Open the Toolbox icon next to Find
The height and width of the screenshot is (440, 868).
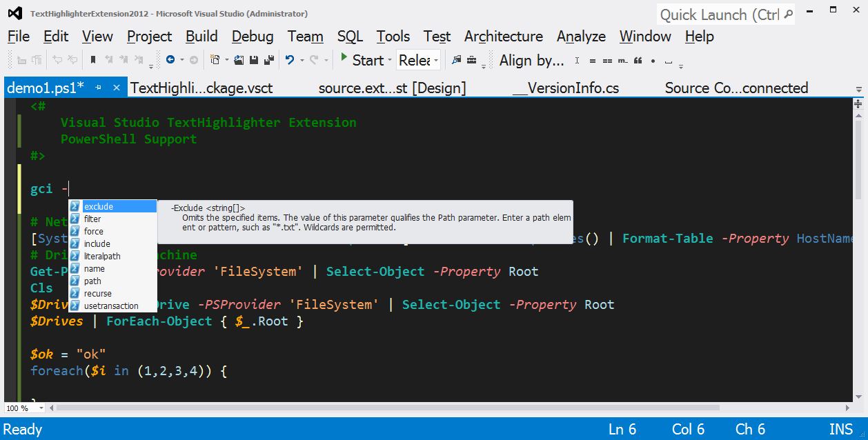pyautogui.click(x=471, y=60)
